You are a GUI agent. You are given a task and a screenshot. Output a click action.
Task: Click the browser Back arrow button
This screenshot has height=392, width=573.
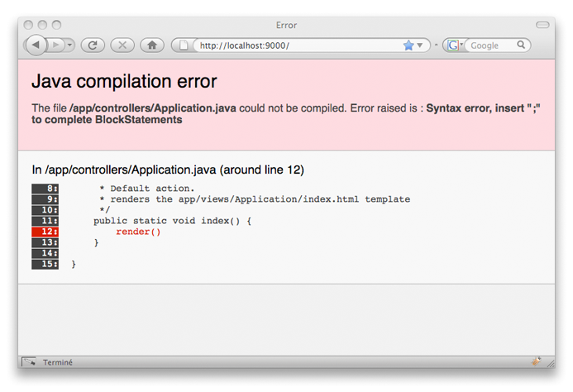click(x=36, y=45)
